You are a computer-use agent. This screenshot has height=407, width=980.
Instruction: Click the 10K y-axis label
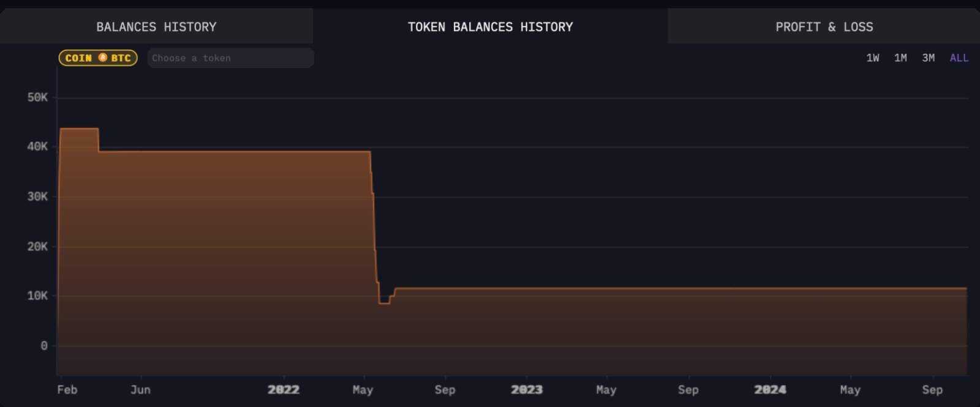37,296
